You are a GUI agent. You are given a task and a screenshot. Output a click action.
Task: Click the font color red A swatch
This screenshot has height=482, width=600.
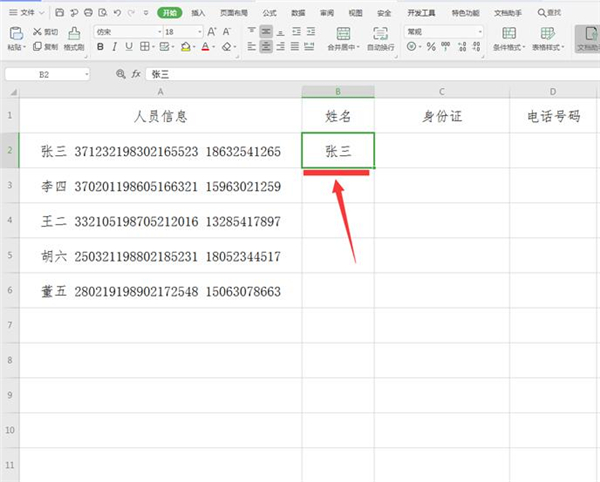tap(205, 47)
